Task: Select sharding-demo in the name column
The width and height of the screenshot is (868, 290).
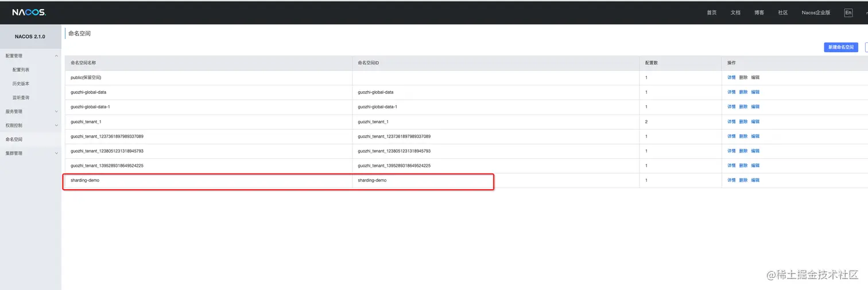Action: pos(85,180)
